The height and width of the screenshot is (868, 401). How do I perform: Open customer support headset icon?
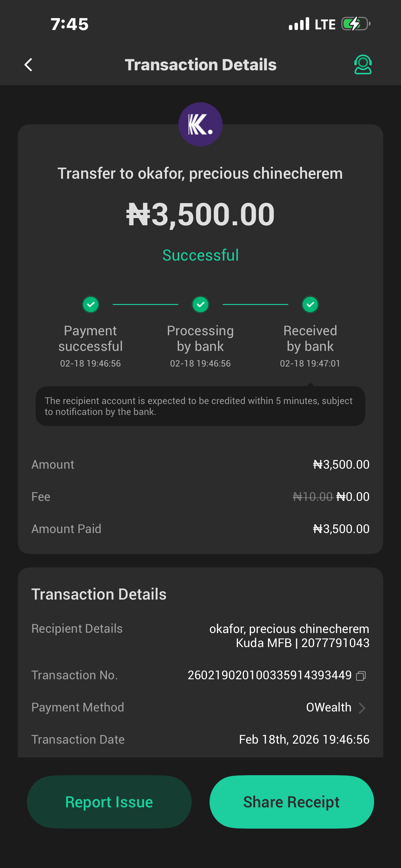coord(363,65)
